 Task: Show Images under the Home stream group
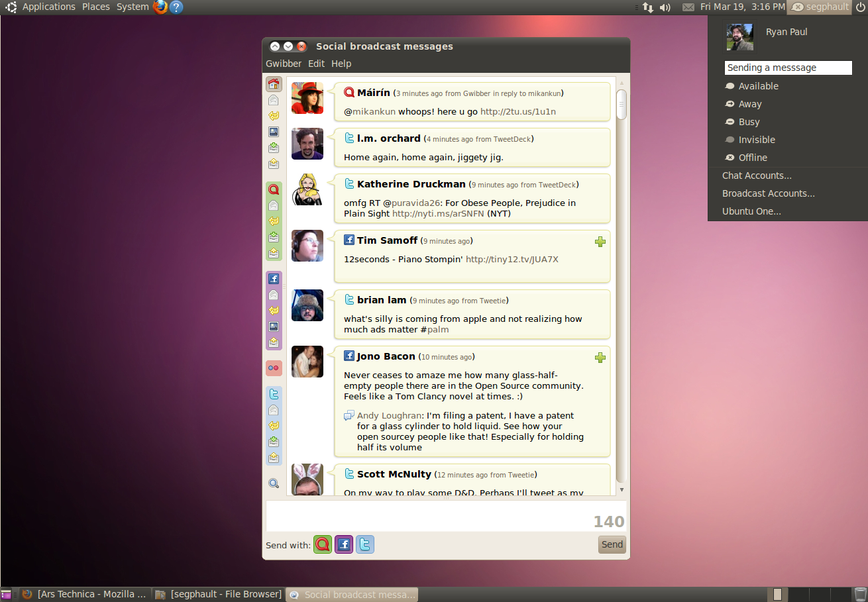tap(274, 132)
